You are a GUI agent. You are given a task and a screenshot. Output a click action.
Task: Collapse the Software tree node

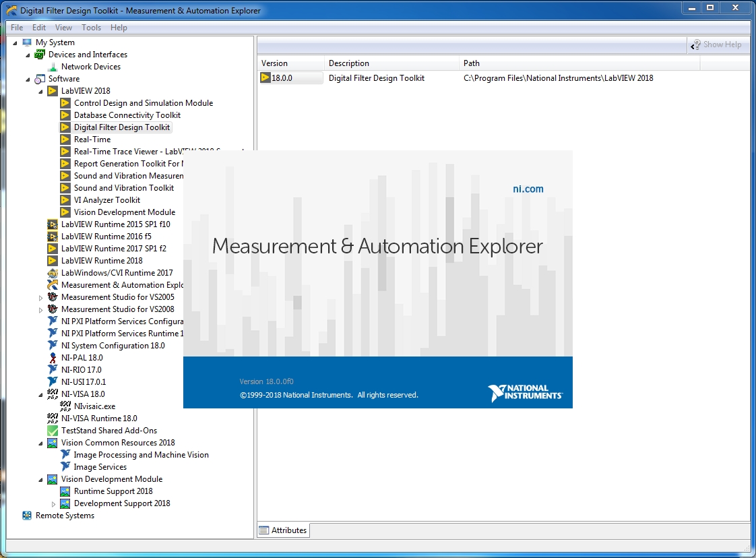(28, 79)
